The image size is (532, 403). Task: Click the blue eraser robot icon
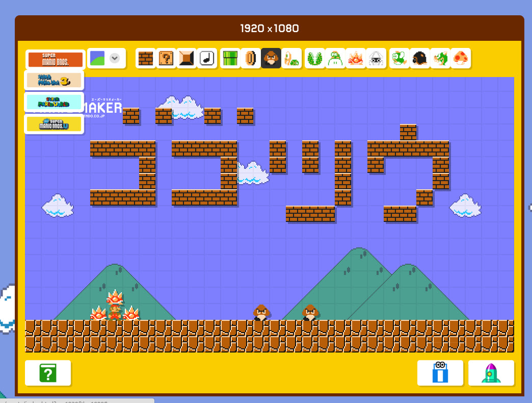coord(440,373)
